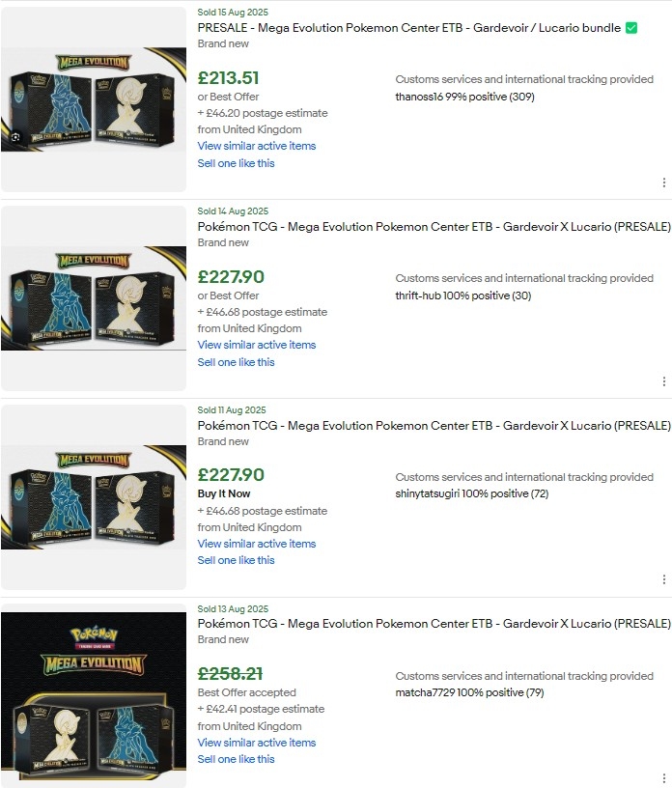Click the green checkmark badge beside the bundle title
Image resolution: width=672 pixels, height=788 pixels.
[x=631, y=28]
